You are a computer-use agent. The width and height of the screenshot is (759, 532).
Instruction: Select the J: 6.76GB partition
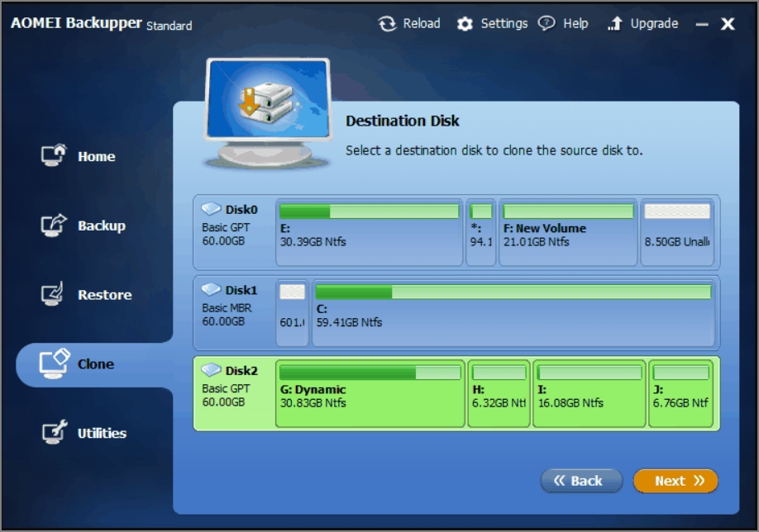(x=680, y=394)
